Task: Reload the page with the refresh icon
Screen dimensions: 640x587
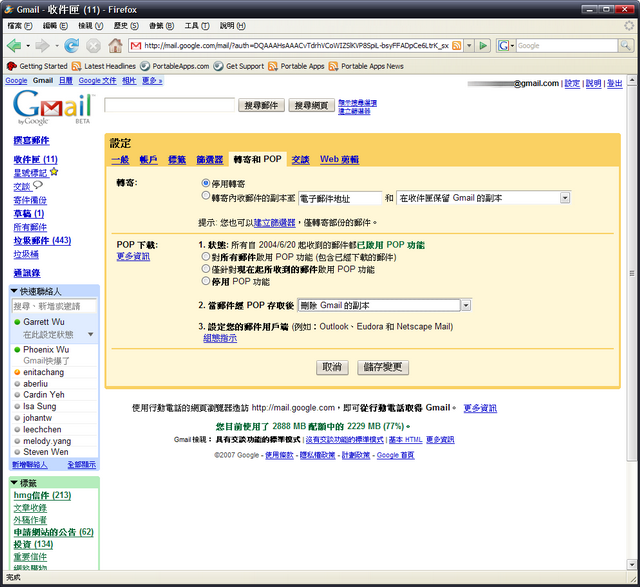Action: [72, 46]
